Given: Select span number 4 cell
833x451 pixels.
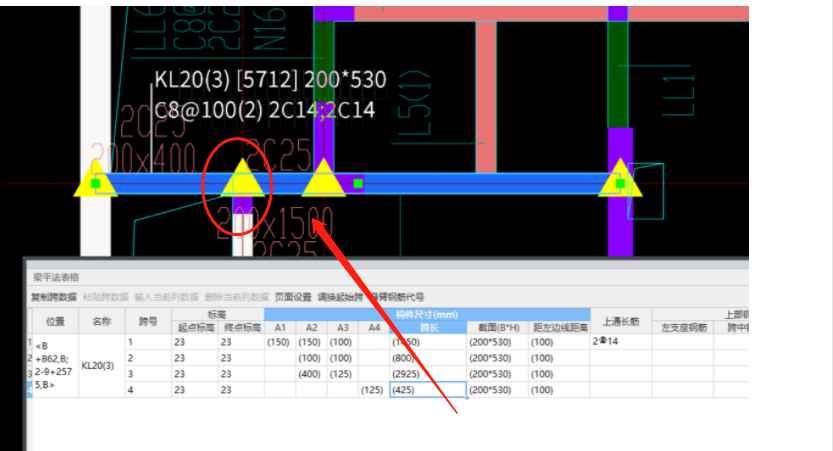Looking at the screenshot, I should click(x=148, y=390).
